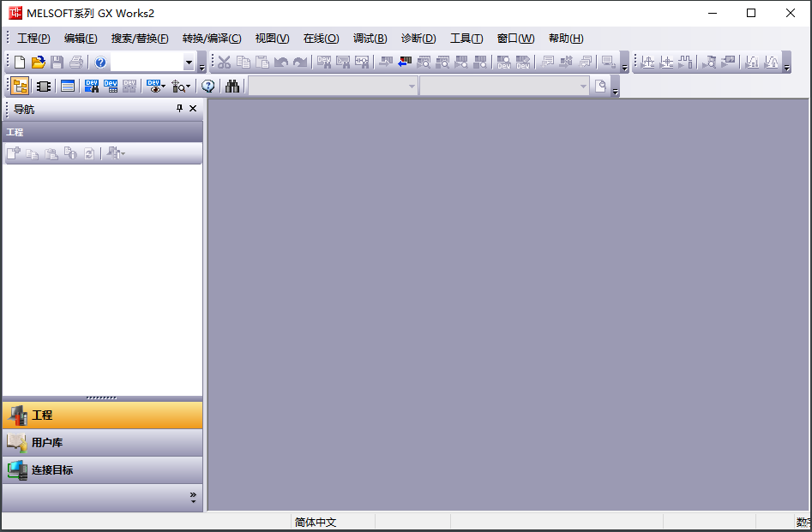Click the Save floppy disk icon

[x=57, y=63]
